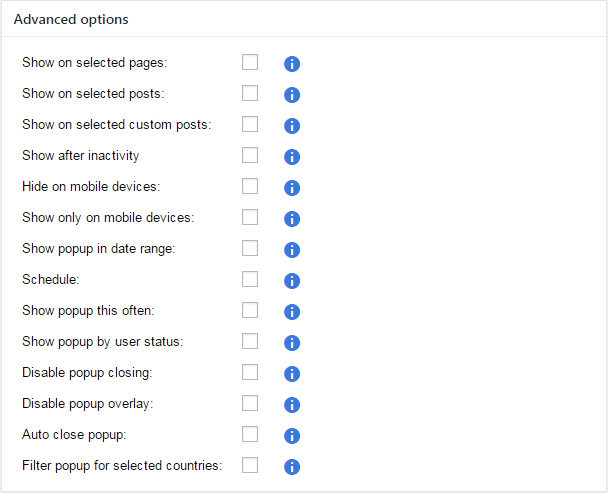Toggle Show popup this often checkbox
This screenshot has width=608, height=493.
pos(250,310)
